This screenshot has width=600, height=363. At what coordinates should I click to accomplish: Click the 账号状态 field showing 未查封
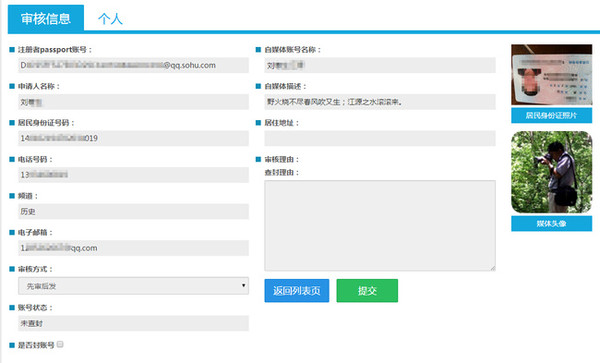click(133, 323)
